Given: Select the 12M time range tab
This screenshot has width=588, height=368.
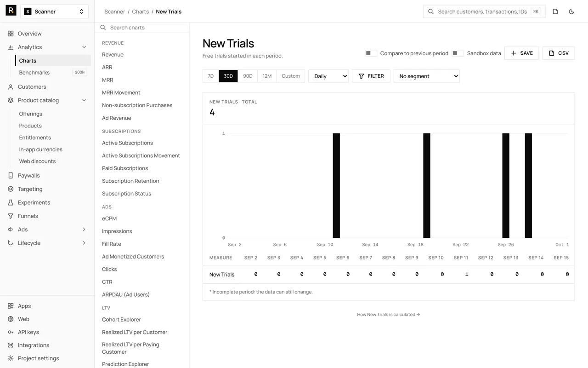Looking at the screenshot, I should [267, 76].
